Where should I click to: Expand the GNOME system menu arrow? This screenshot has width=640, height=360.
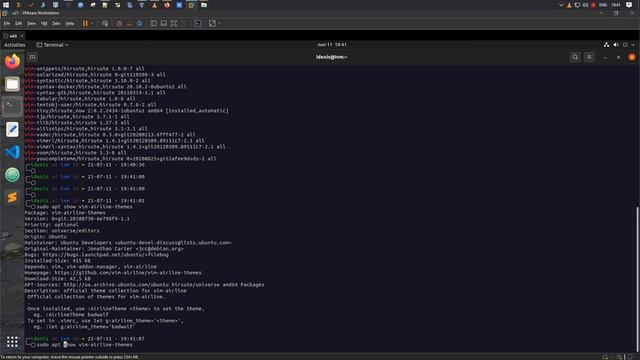[633, 45]
